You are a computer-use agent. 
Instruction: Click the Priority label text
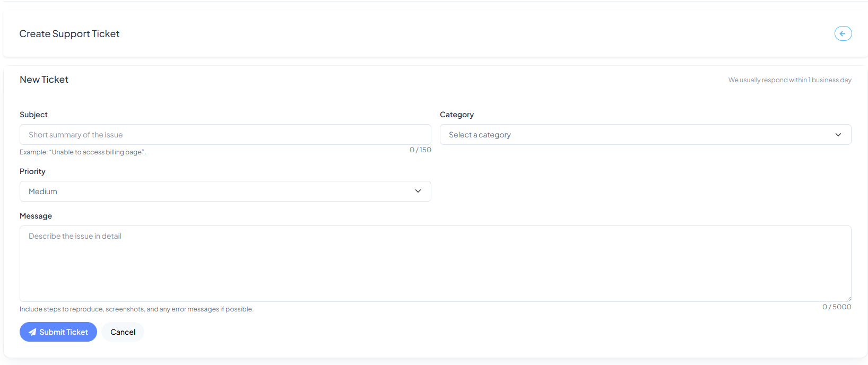coord(32,171)
